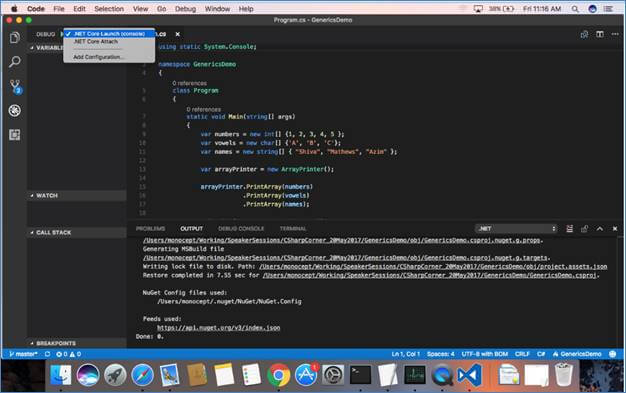Click GenericsDemo project in status bar
Image resolution: width=626 pixels, height=393 pixels.
click(577, 354)
